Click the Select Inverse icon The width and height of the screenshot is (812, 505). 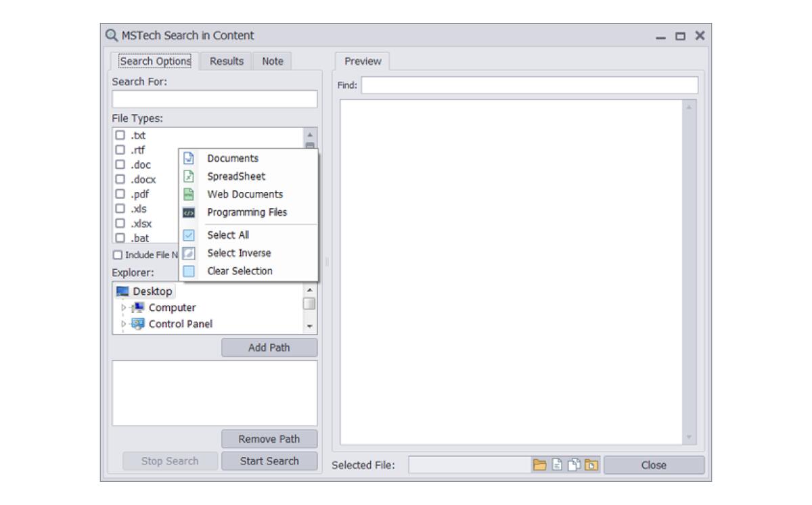(189, 253)
